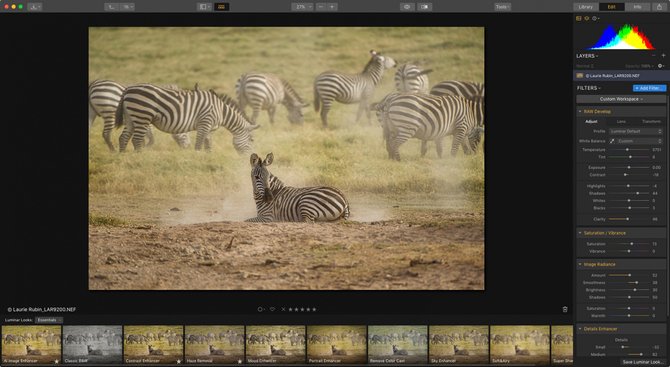
Task: Switch to the Info tab
Action: coord(637,7)
